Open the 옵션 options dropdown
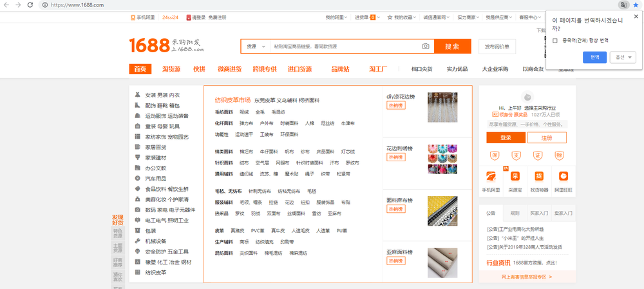 tap(623, 57)
